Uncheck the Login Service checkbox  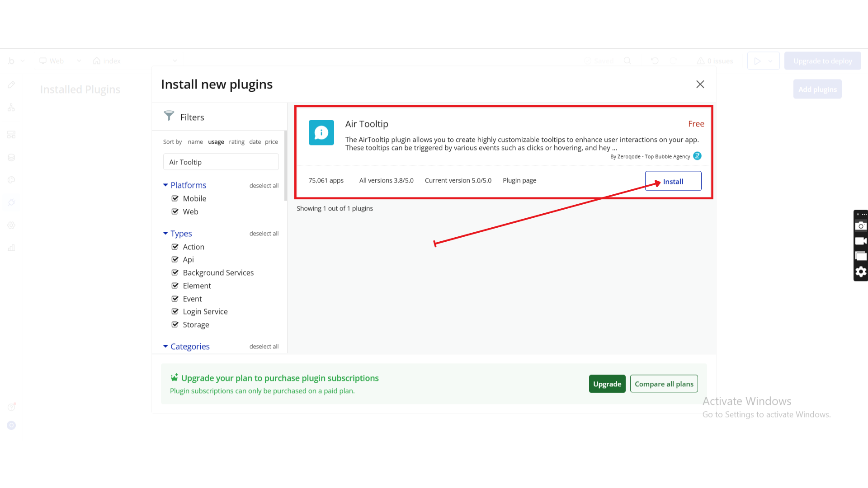coord(175,311)
